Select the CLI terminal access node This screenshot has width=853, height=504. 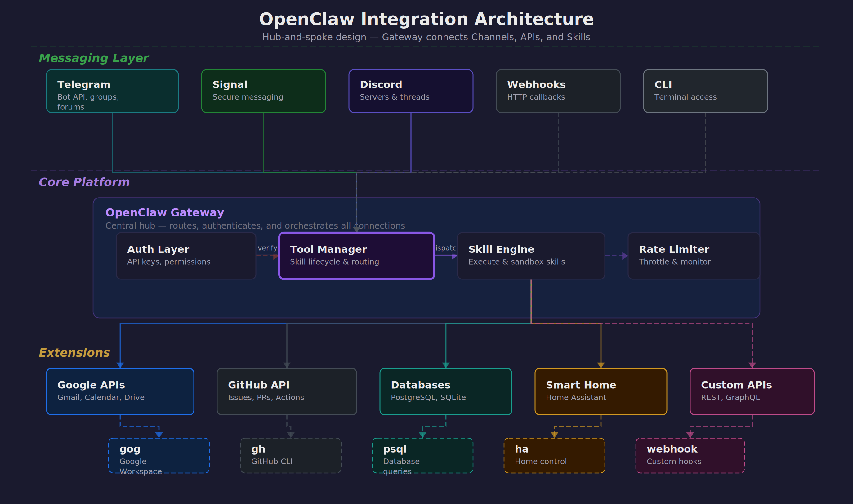coord(705,91)
